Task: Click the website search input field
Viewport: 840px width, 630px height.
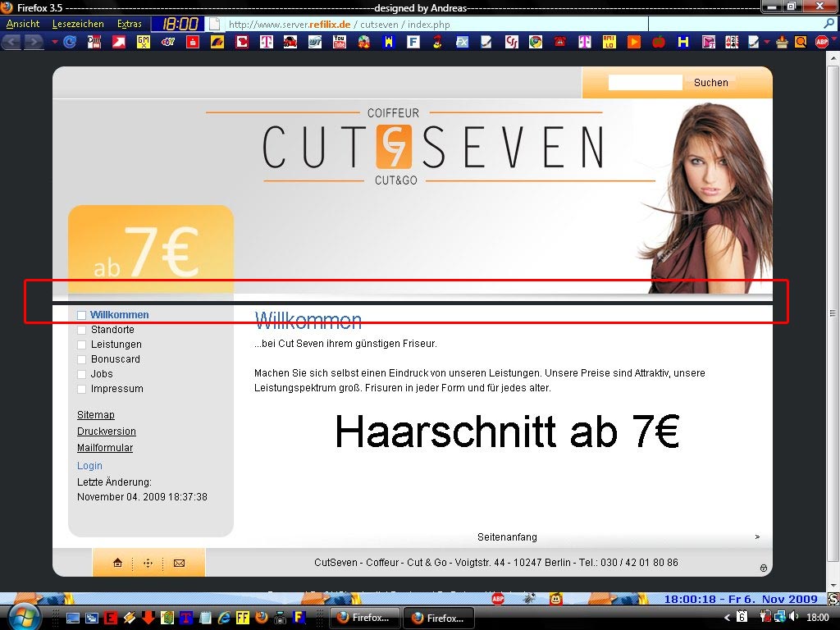Action: 645,82
